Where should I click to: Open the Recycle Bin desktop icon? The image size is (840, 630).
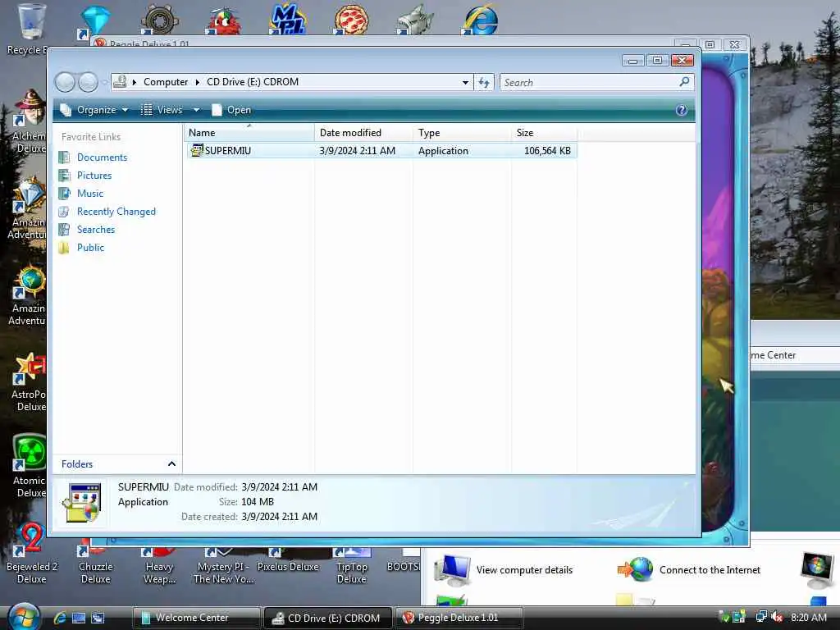pos(28,30)
